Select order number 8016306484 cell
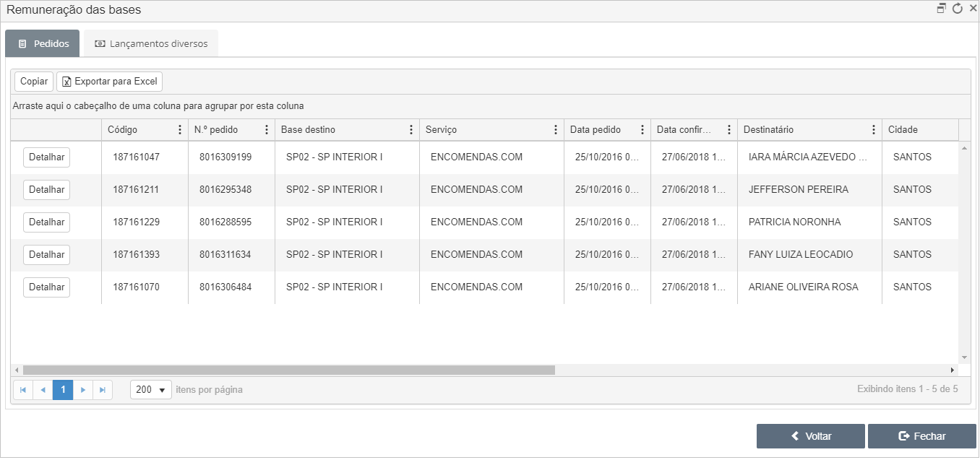980x460 pixels. (232, 287)
